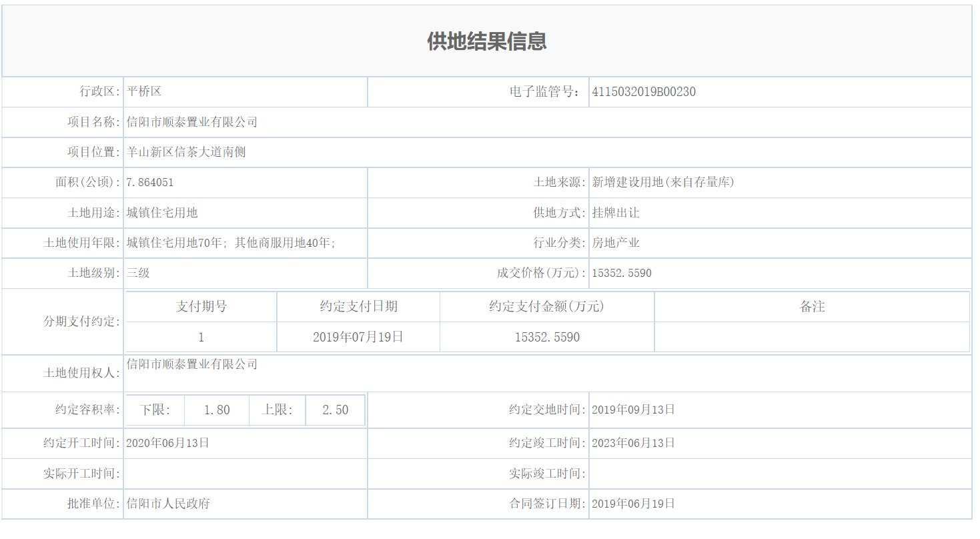The image size is (980, 539).
Task: Select the area value 7.864051
Action: (150, 182)
